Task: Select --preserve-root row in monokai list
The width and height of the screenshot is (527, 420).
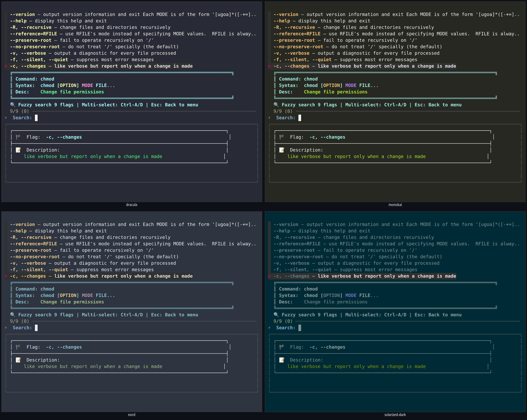Action: 345,40
